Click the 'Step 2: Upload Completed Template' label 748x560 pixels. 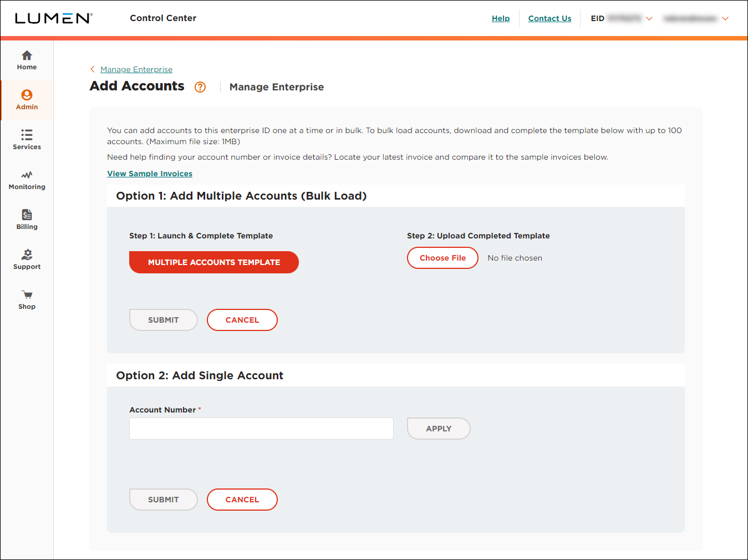pos(479,236)
